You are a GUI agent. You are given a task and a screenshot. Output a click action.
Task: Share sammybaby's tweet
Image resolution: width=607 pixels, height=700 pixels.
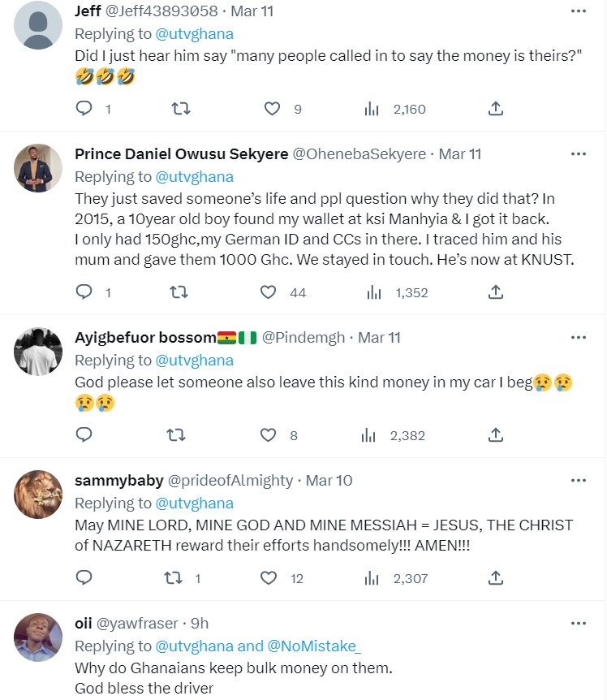pos(496,578)
